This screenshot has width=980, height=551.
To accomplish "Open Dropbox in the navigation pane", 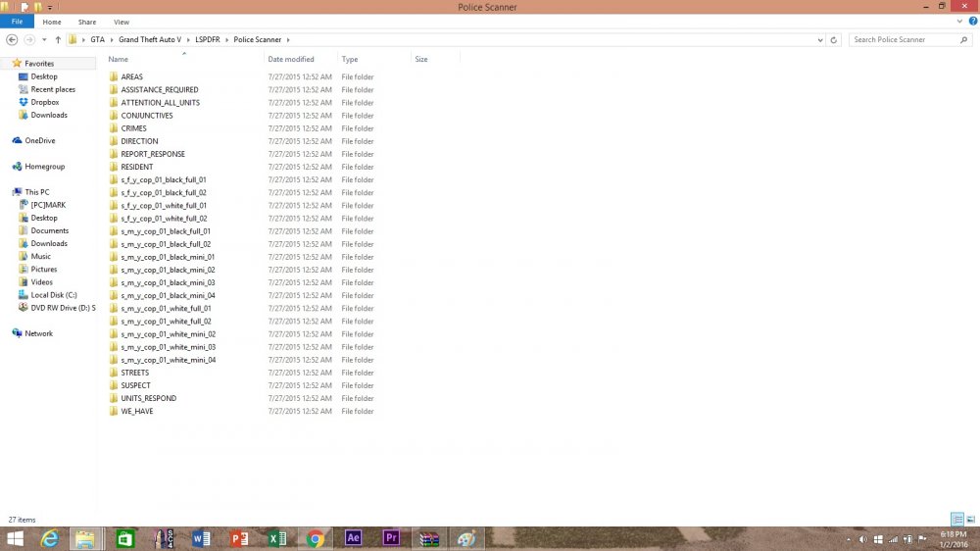I will point(44,102).
